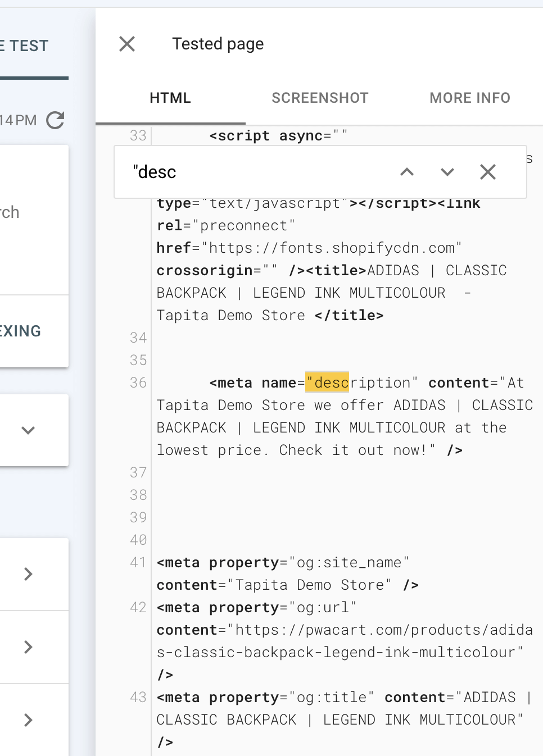The image size is (543, 756).
Task: Click the "Tested page" heading
Action: click(x=218, y=44)
